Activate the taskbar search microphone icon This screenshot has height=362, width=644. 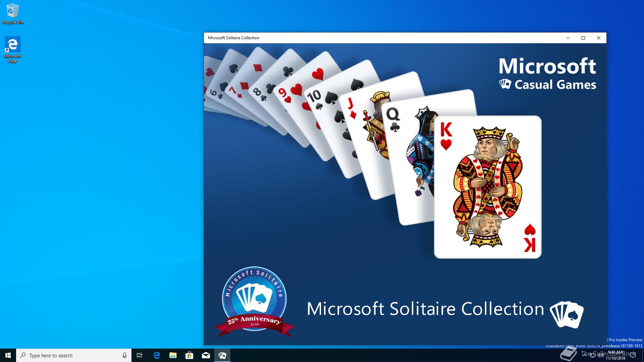(124, 355)
